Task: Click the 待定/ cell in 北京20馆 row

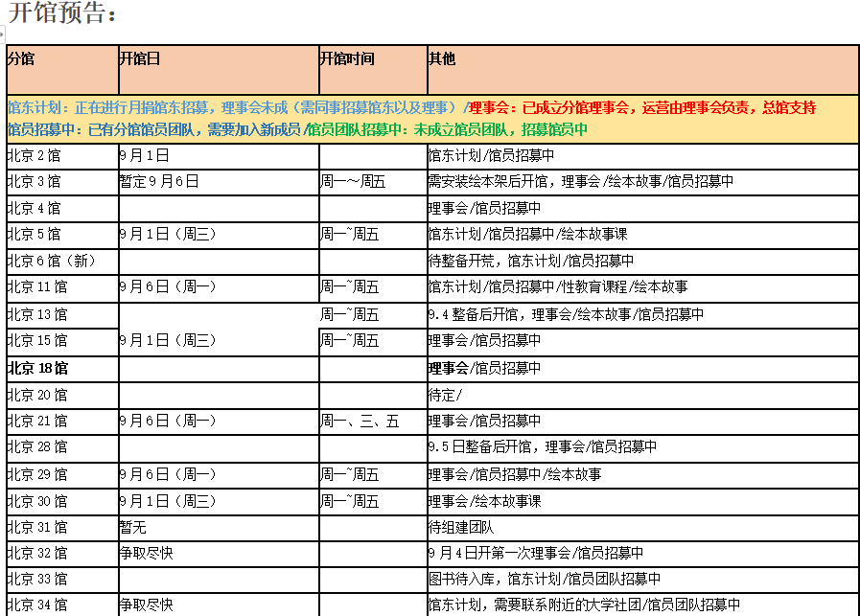Action: pos(641,395)
